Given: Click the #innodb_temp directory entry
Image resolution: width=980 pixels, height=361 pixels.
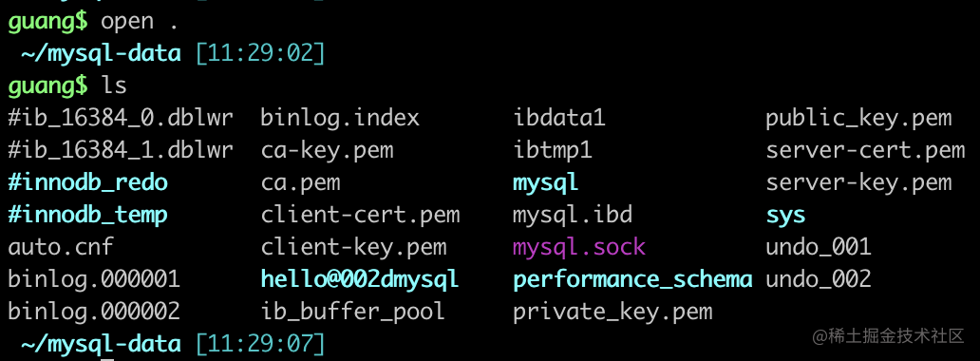Looking at the screenshot, I should (x=88, y=216).
